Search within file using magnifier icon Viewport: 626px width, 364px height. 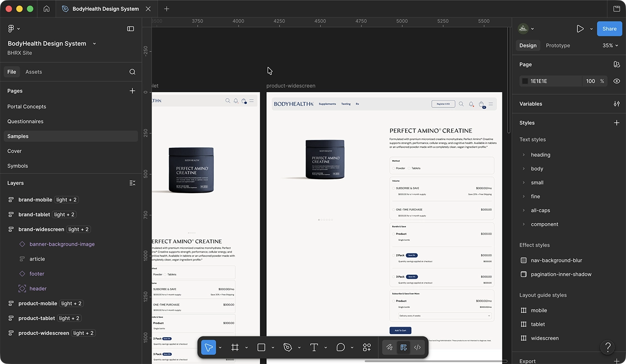[x=132, y=72]
